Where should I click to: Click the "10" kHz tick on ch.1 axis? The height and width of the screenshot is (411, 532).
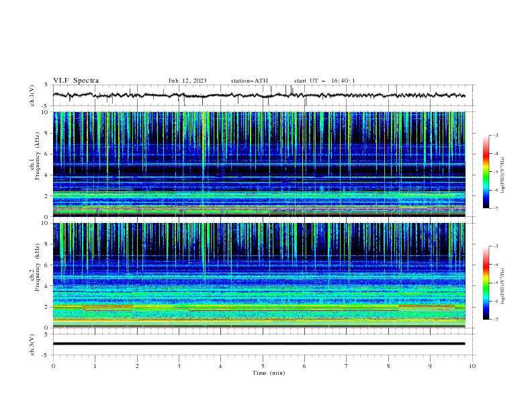click(45, 112)
